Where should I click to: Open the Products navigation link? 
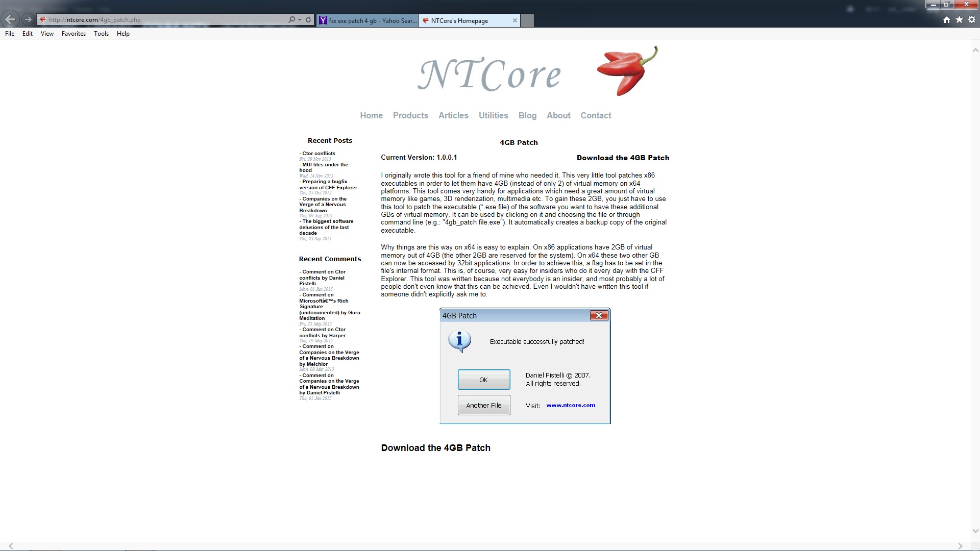[x=410, y=115]
